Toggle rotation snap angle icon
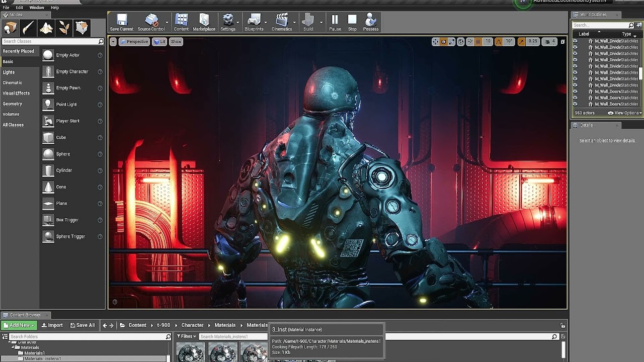The height and width of the screenshot is (362, 644). pos(499,42)
